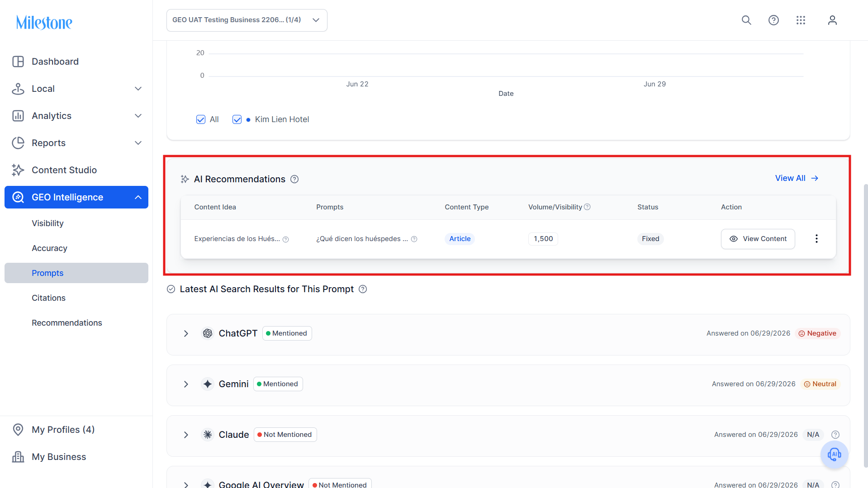Viewport: 868px width, 488px height.
Task: Expand the Local sidebar section
Action: (x=138, y=89)
